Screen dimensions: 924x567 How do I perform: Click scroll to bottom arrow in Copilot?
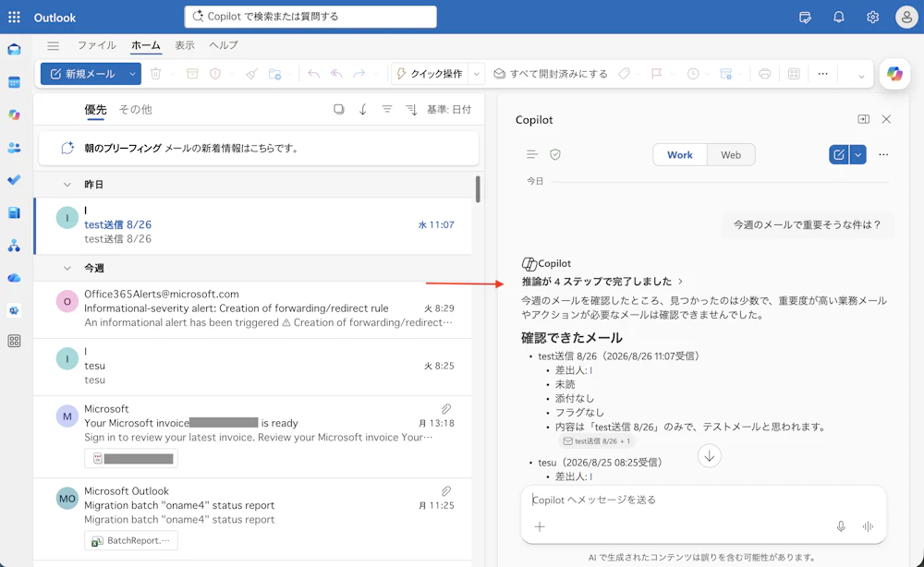tap(709, 455)
